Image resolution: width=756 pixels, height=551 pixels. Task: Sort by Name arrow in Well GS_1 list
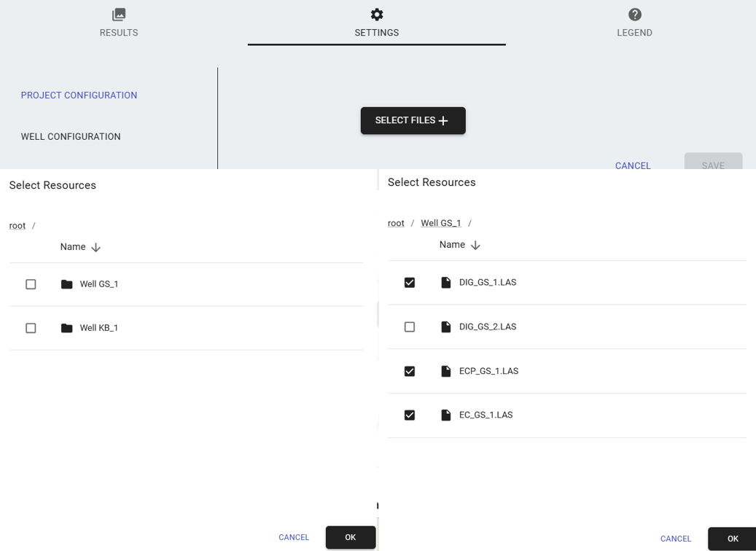(475, 246)
